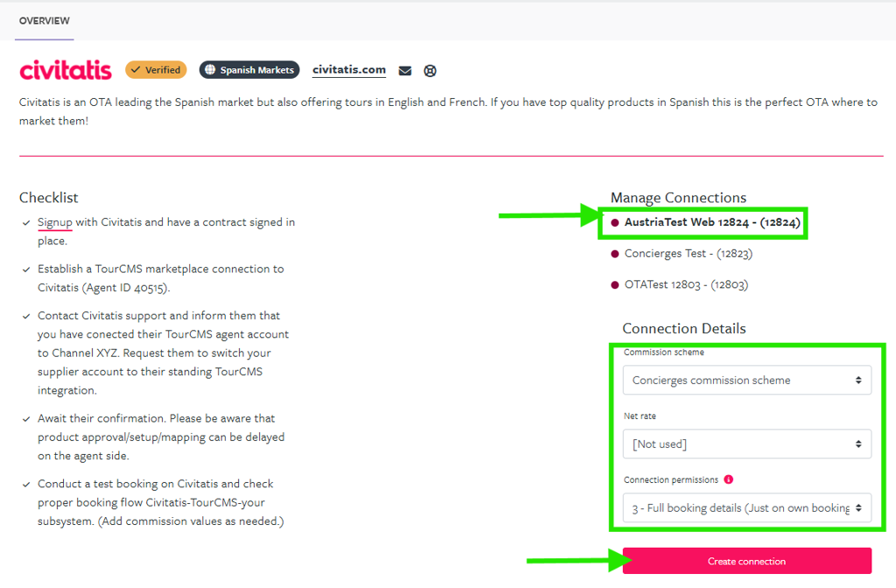Click the checkmark beside 'Conduct a test booking'
Image resolution: width=896 pixels, height=588 pixels.
click(x=25, y=484)
